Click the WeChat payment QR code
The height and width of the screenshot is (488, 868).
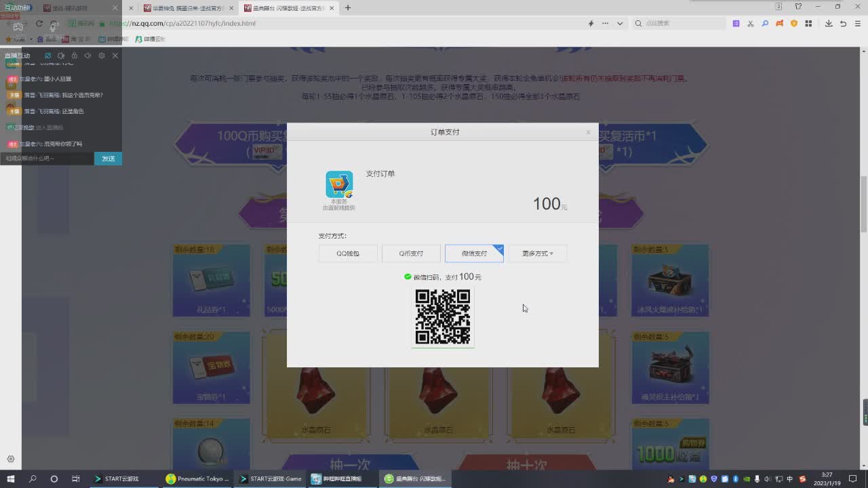click(x=443, y=317)
